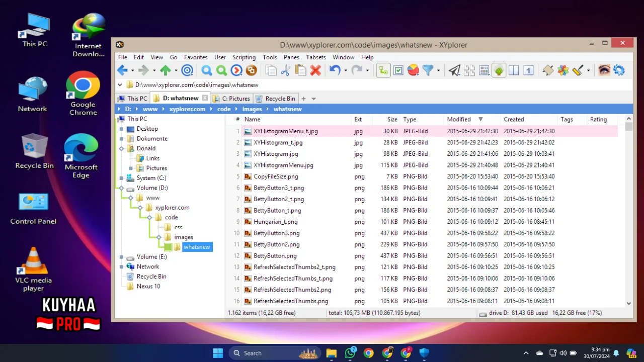Click the colorful flower toolbar icon

pyautogui.click(x=563, y=70)
